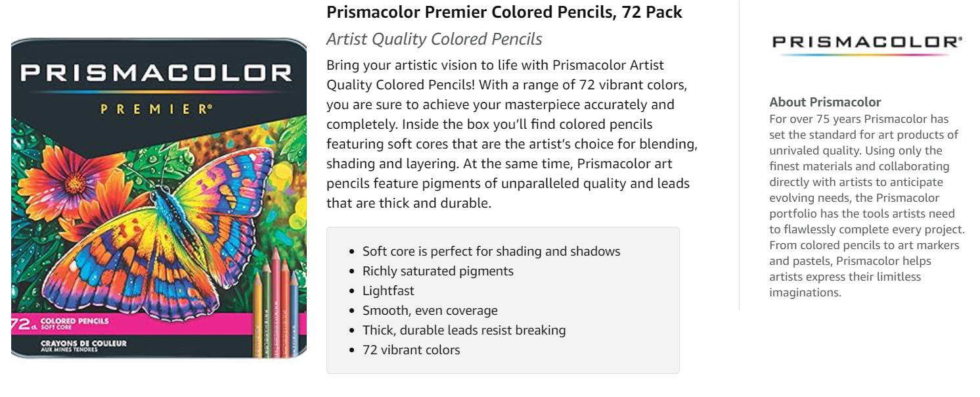This screenshot has height=397, width=980.
Task: Select the product title Prismacolor Premier Colored Pencils
Action: (504, 12)
